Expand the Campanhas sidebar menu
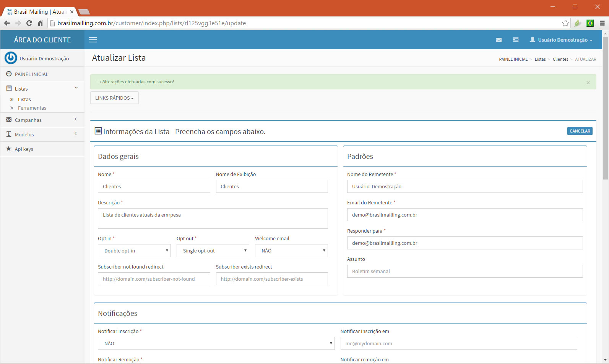 42,120
